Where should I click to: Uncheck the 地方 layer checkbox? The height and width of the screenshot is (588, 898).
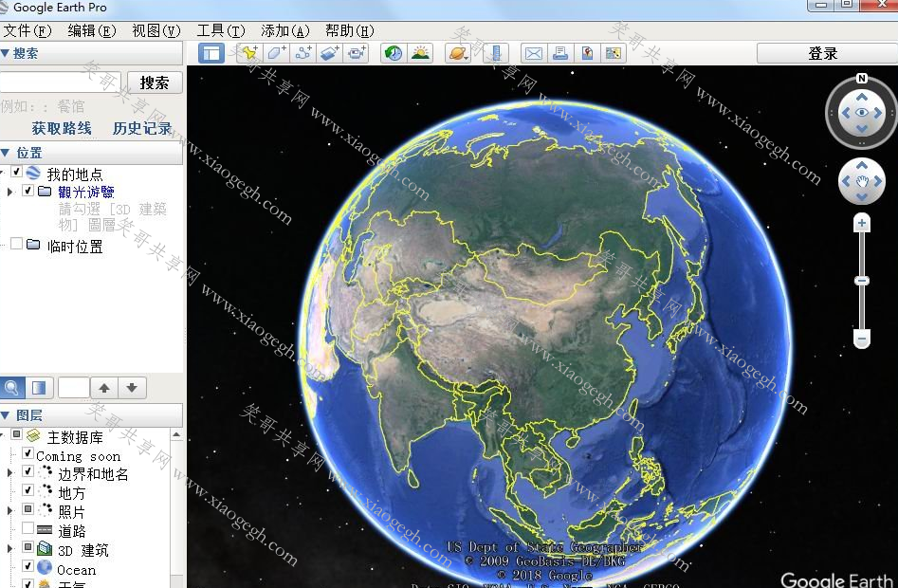pyautogui.click(x=27, y=490)
